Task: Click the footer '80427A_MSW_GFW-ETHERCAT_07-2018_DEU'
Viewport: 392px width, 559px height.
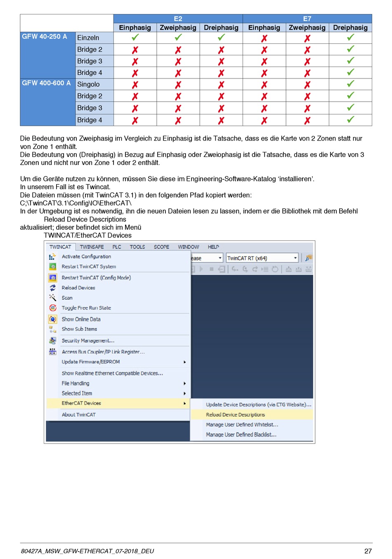Action: click(x=87, y=551)
